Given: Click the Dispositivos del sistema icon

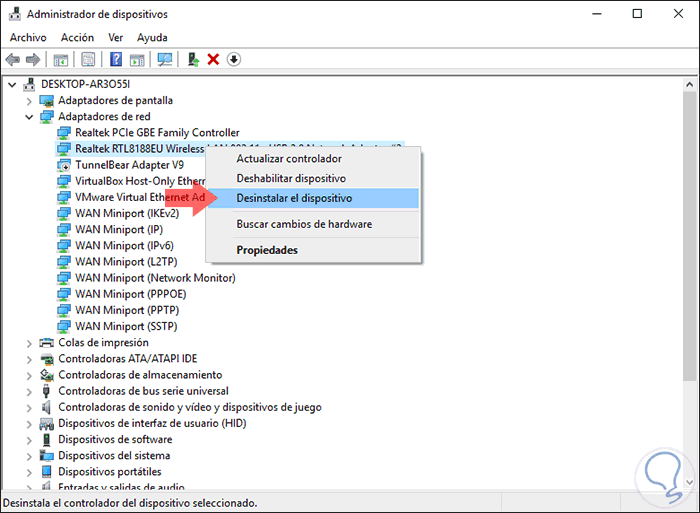Looking at the screenshot, I should 46,456.
